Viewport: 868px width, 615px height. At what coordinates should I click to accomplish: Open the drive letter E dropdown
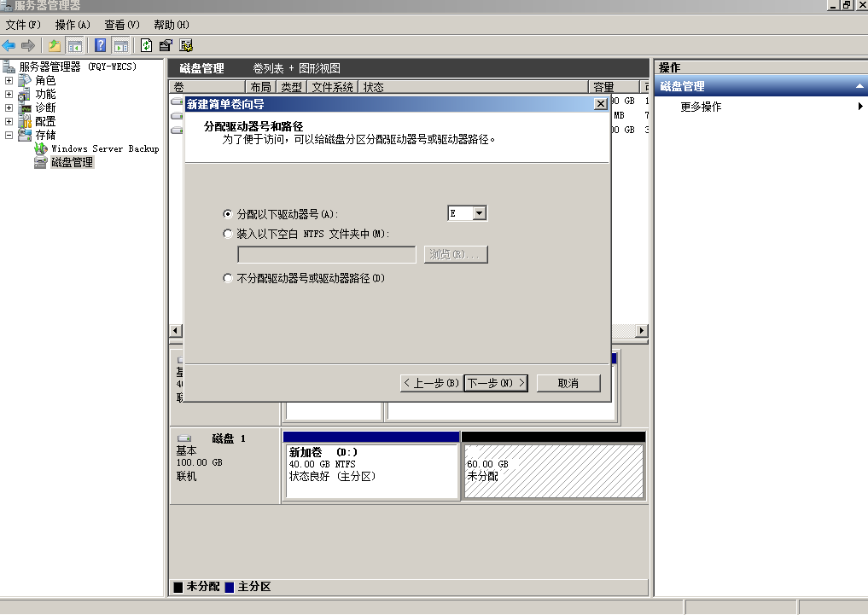click(479, 213)
